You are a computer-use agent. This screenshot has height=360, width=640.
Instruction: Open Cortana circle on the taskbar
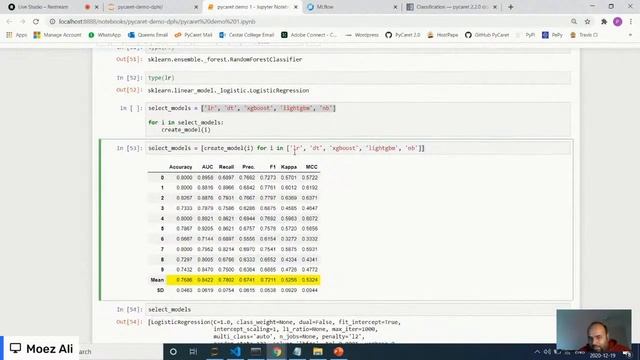(x=173, y=351)
